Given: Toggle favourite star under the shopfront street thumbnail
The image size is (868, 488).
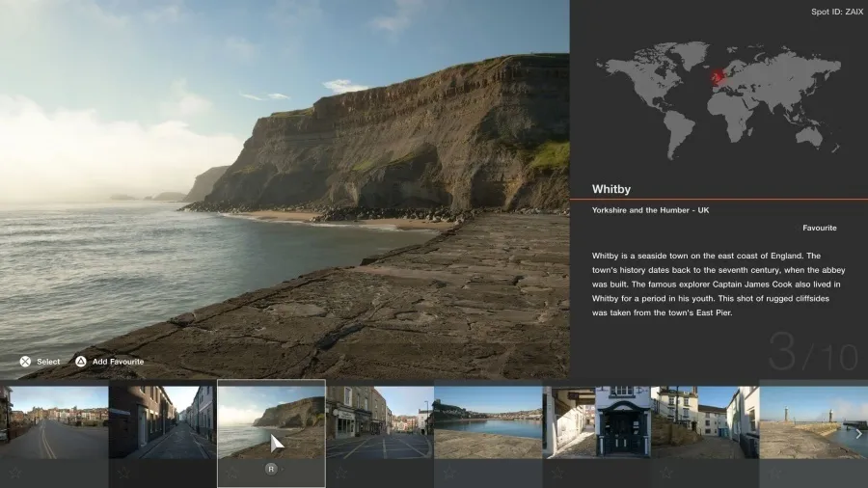Looking at the screenshot, I should (x=340, y=473).
